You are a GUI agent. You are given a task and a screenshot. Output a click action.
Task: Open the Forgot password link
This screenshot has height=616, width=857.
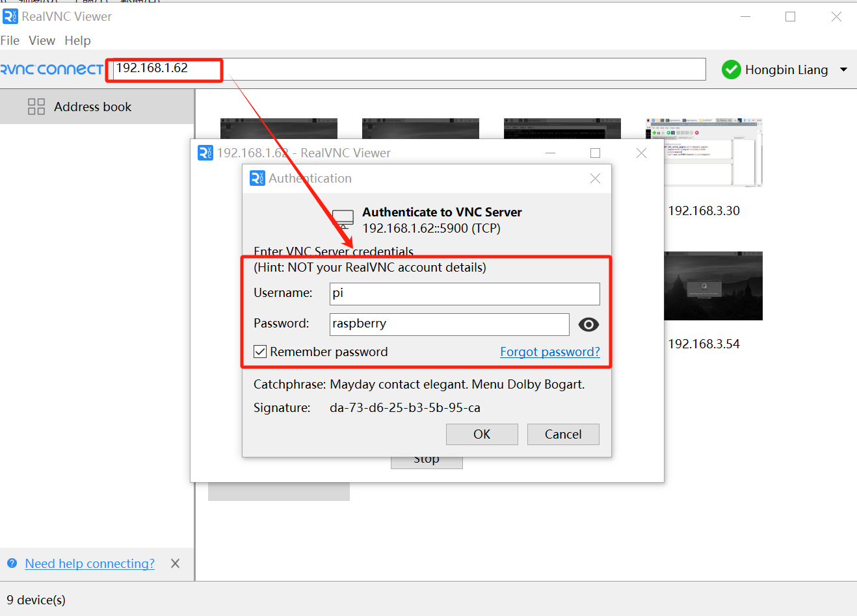click(549, 352)
